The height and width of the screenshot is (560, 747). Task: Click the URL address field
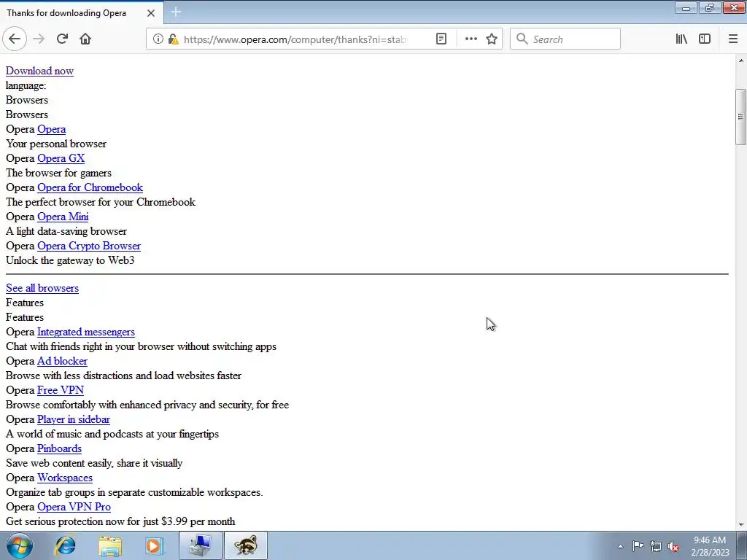point(295,39)
